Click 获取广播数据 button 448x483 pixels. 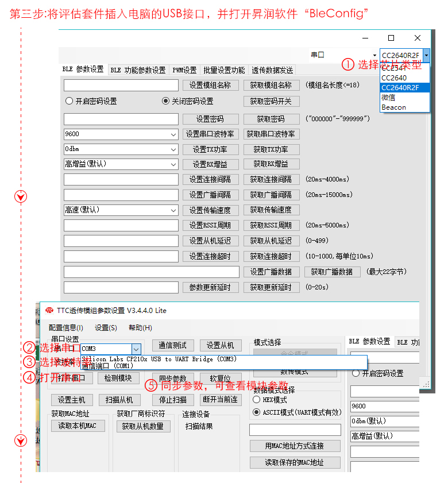[332, 272]
